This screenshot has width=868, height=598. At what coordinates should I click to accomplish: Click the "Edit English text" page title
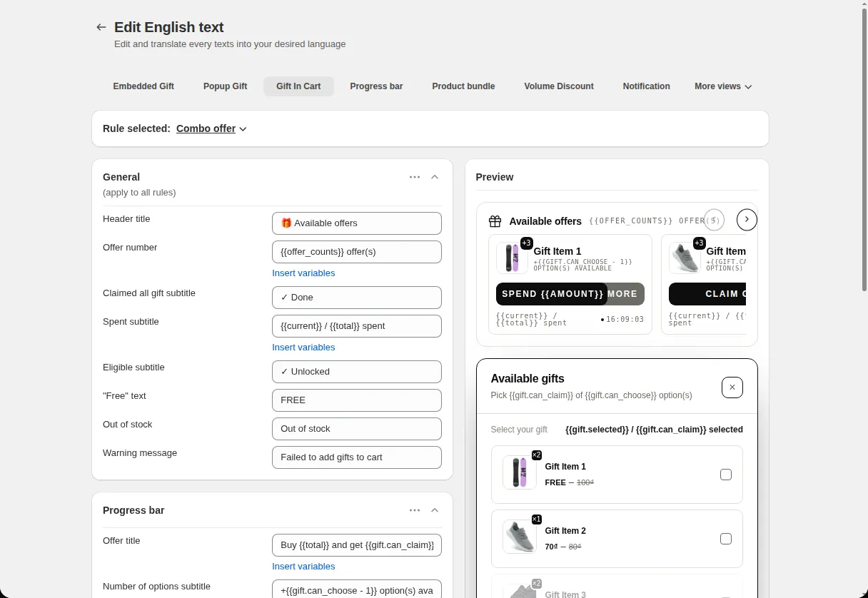(169, 27)
